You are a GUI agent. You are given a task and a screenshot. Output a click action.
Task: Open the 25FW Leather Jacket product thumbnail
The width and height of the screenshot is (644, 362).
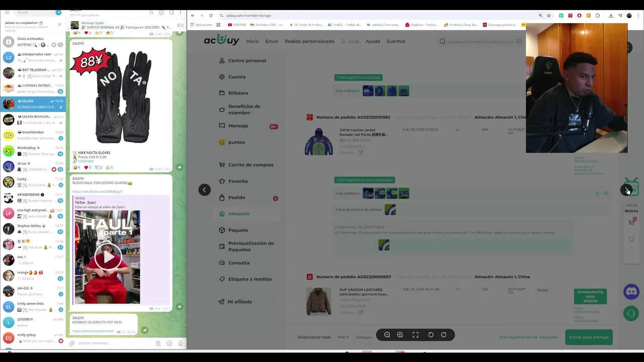click(318, 142)
